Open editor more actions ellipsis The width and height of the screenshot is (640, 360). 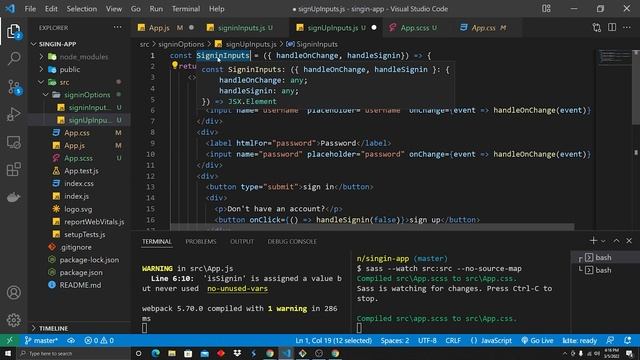627,27
